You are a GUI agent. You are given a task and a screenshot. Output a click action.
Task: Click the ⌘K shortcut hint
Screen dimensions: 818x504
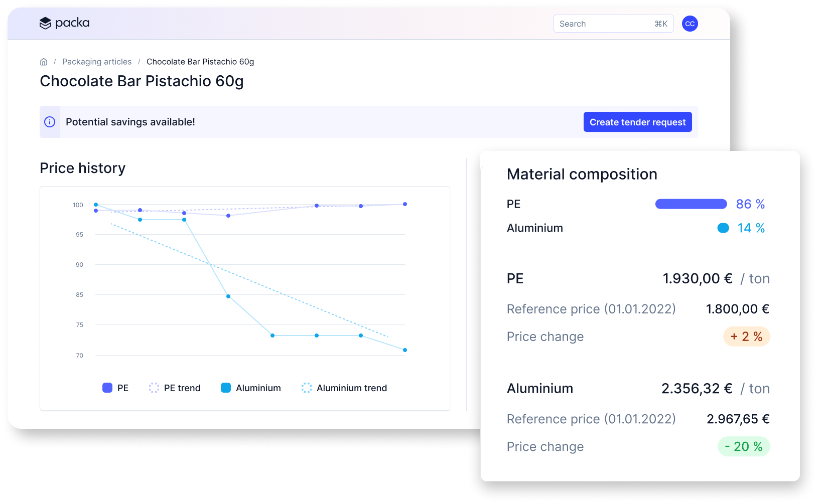pyautogui.click(x=661, y=24)
